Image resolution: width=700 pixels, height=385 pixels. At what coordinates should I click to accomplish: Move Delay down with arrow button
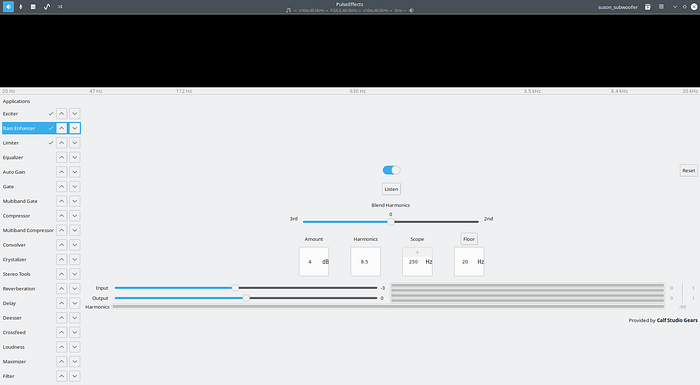pos(75,303)
